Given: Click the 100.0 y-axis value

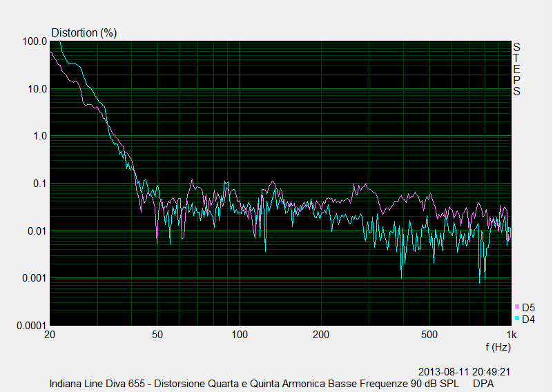Looking at the screenshot, I should (x=35, y=41).
